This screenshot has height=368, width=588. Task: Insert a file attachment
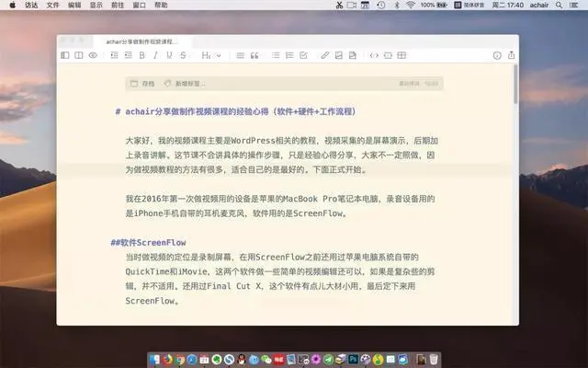[353, 55]
